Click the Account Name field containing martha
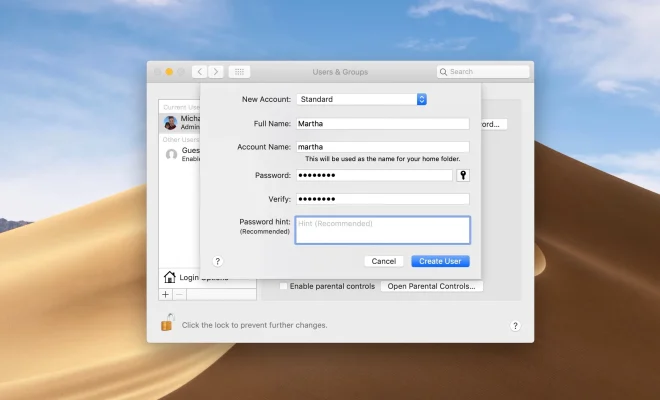660x400 pixels. pyautogui.click(x=383, y=147)
